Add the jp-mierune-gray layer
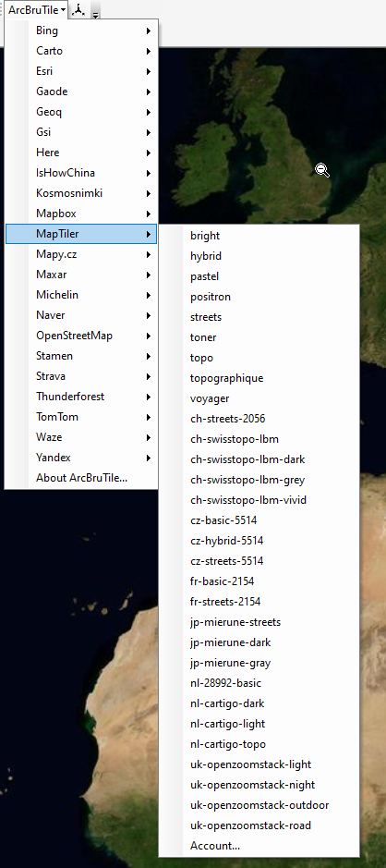The width and height of the screenshot is (386, 868). [x=259, y=663]
